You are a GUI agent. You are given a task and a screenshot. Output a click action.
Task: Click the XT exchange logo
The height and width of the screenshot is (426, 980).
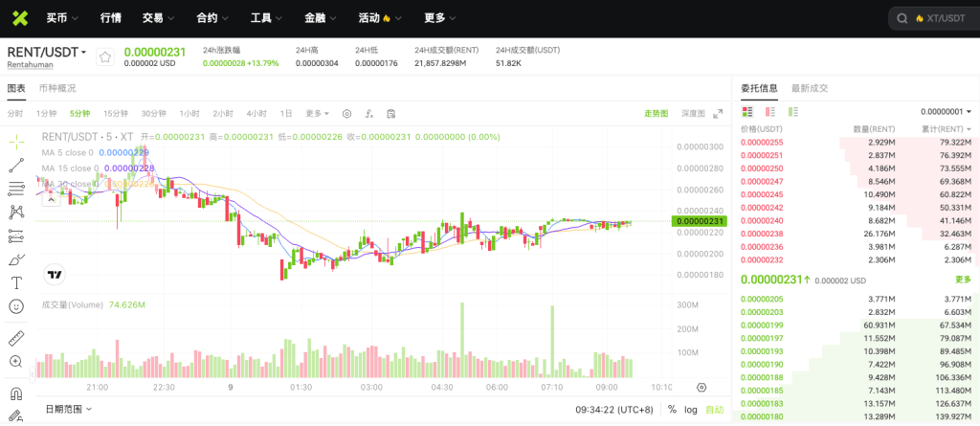click(21, 18)
